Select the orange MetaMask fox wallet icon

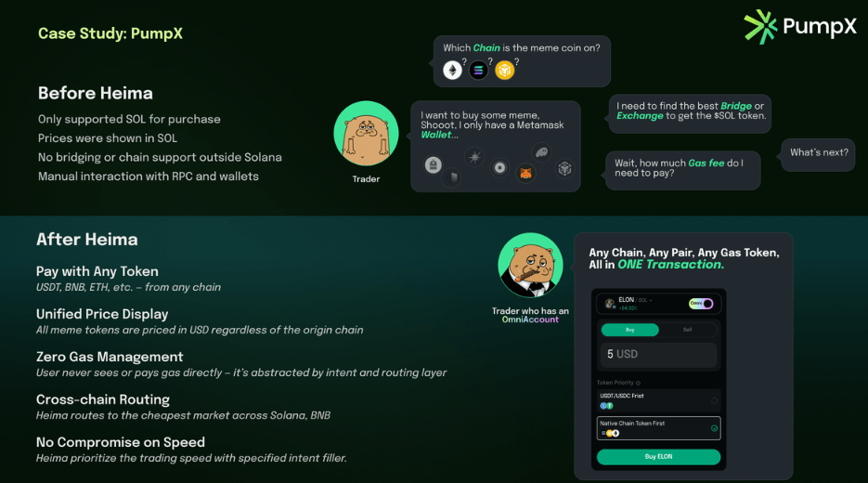[525, 174]
